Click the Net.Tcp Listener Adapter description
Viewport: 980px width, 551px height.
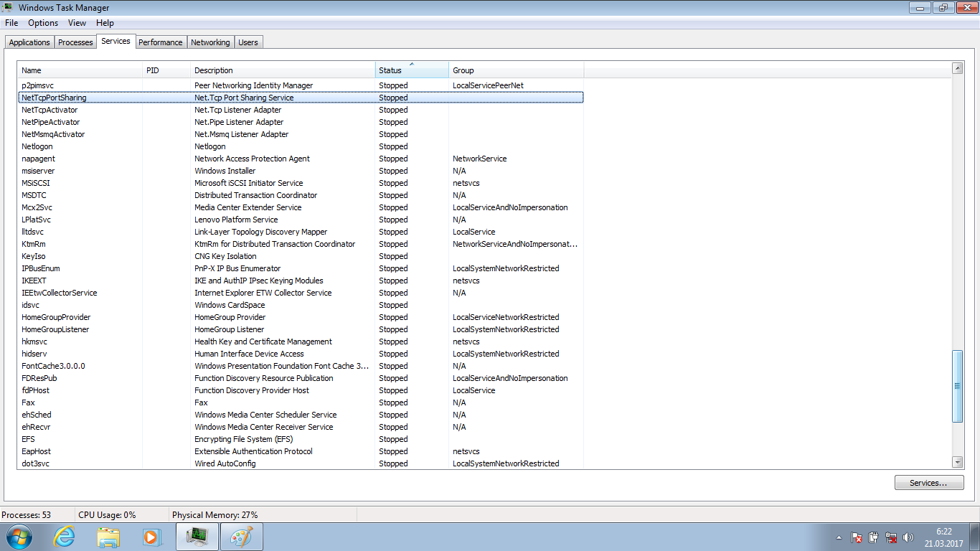(237, 110)
